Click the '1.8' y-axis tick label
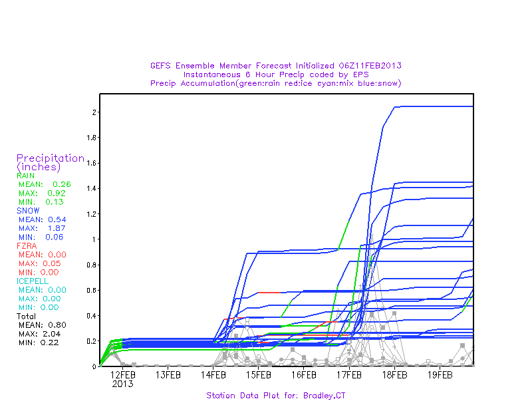The image size is (532, 411). pos(91,138)
